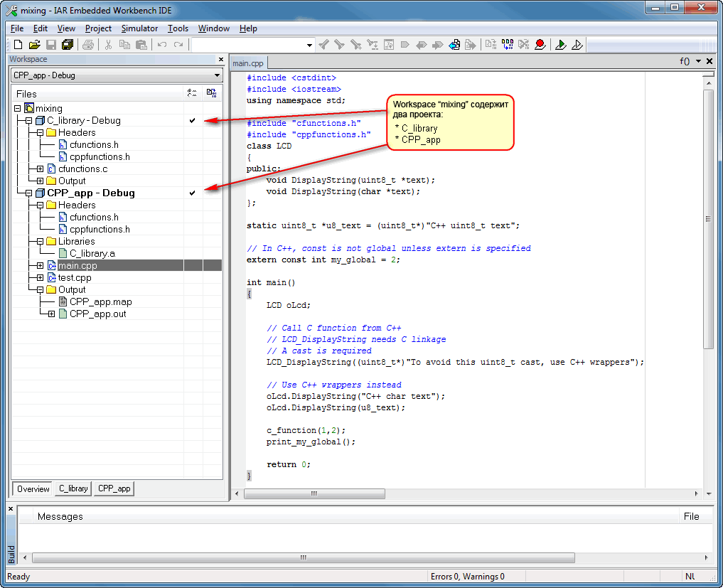Collapse the mixing workspace node
This screenshot has width=723, height=588.
point(18,108)
